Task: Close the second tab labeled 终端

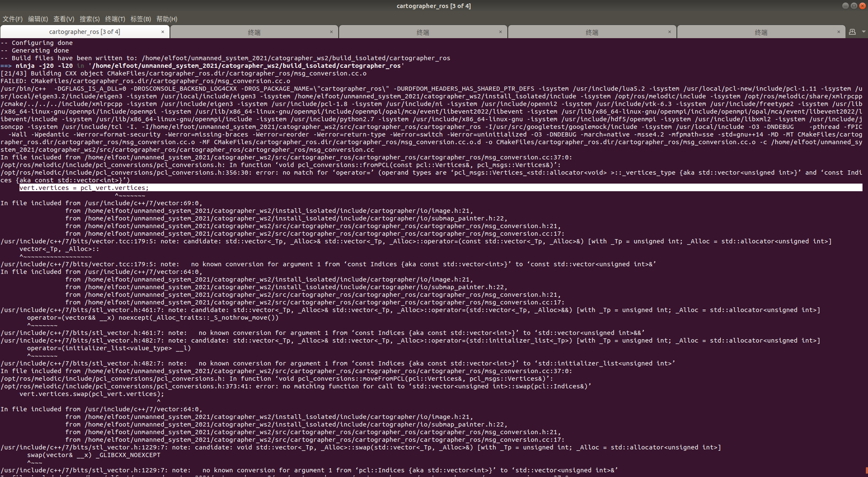Action: 331,32
